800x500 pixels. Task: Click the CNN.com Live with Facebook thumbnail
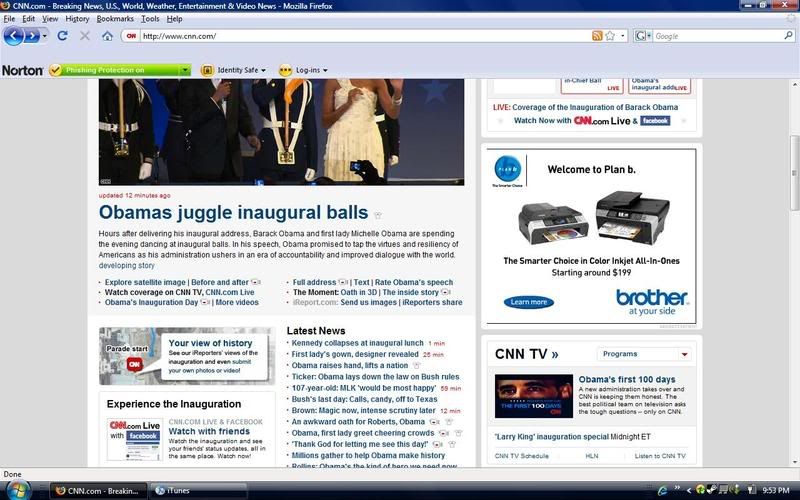pos(135,439)
